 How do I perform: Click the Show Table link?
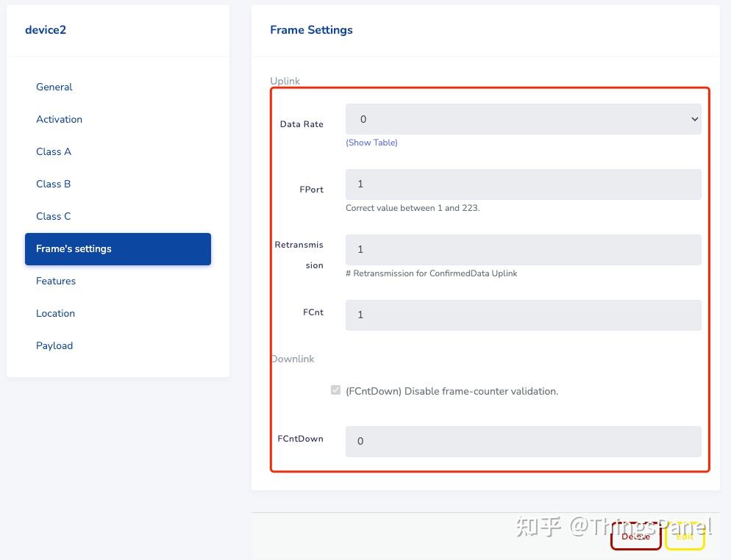pyautogui.click(x=371, y=143)
